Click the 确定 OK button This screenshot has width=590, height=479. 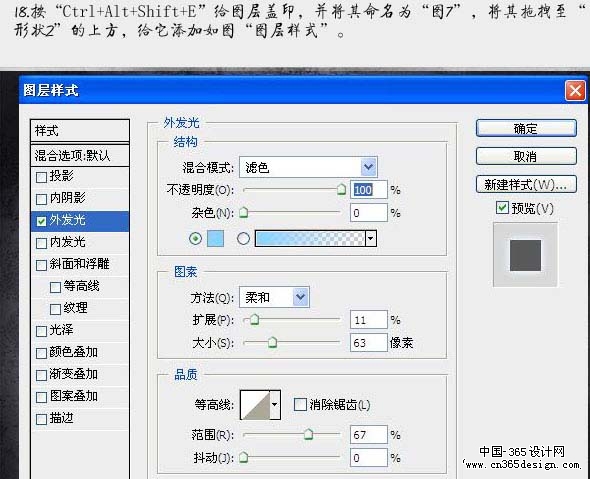[526, 129]
